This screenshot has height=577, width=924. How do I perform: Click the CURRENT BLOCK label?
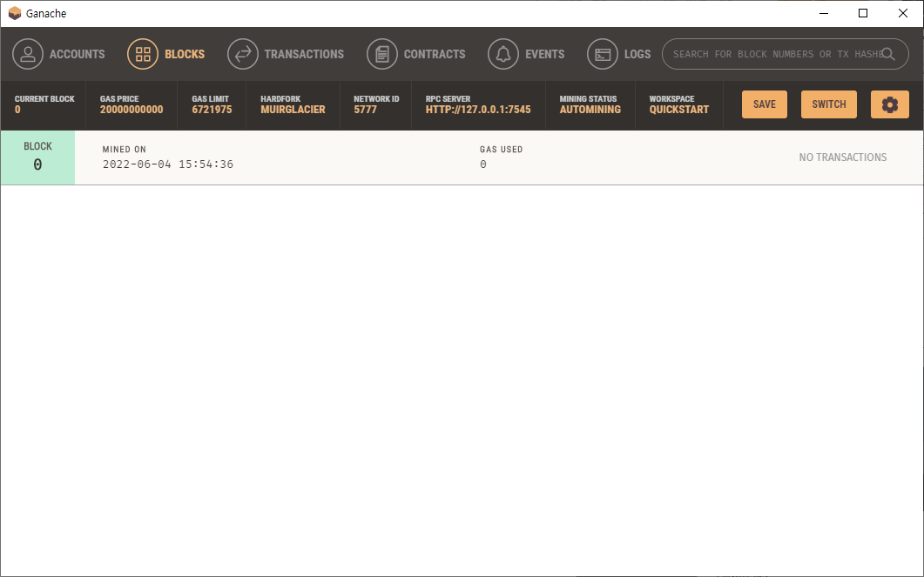pos(44,99)
